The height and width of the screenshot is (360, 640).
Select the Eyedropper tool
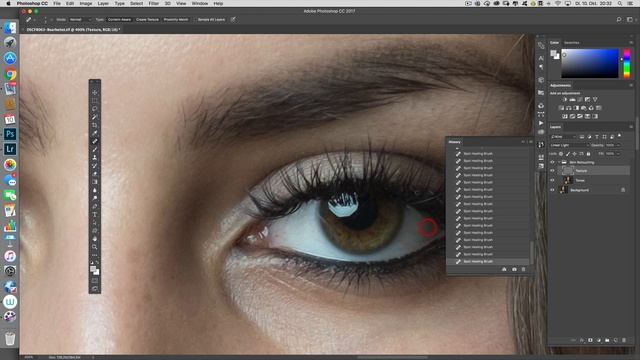[95, 133]
